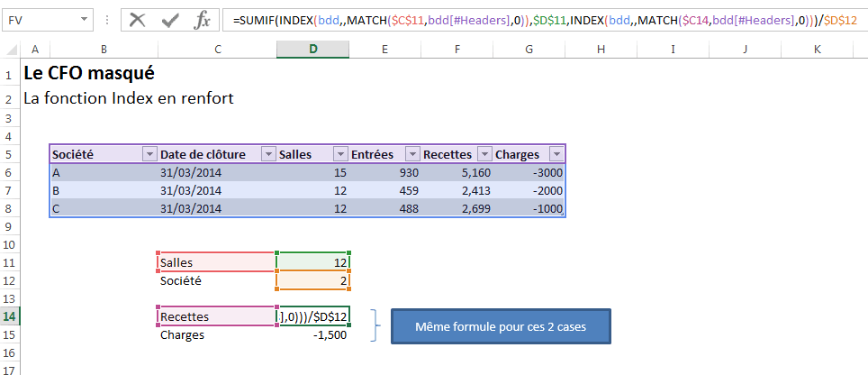
Task: Open Recettes column filter dropdown
Action: (484, 154)
